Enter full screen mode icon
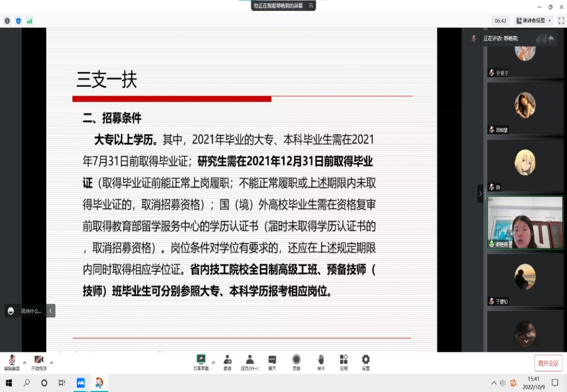567x392 pixels. pyautogui.click(x=561, y=21)
